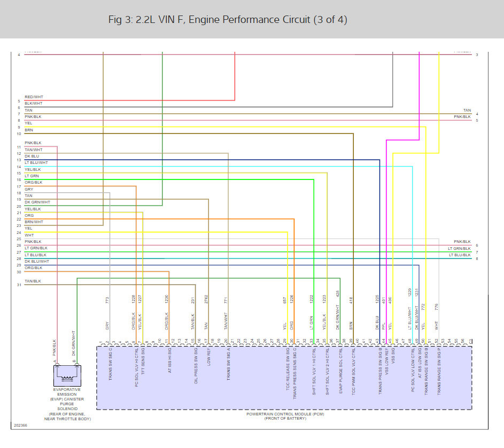This screenshot has height=448, width=504.
Task: Click circuit number 773 on the gray wire
Action: pos(107,300)
